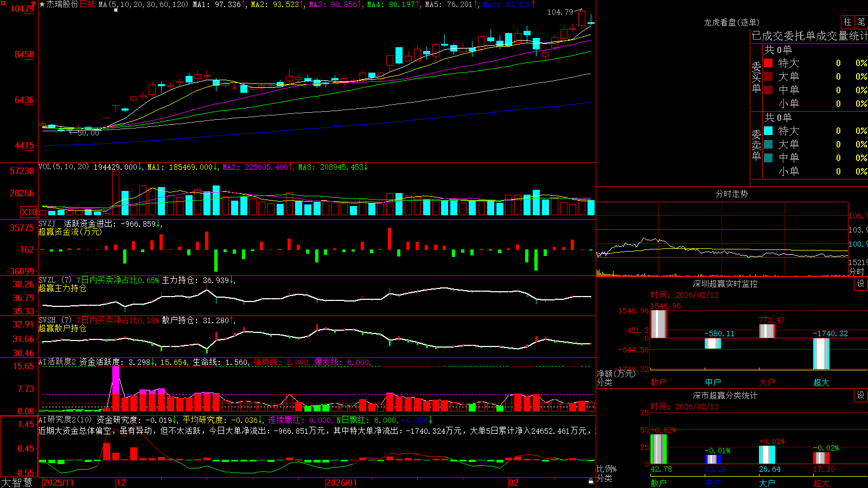Click the 日线 period label
The height and width of the screenshot is (488, 868).
tap(87, 4)
